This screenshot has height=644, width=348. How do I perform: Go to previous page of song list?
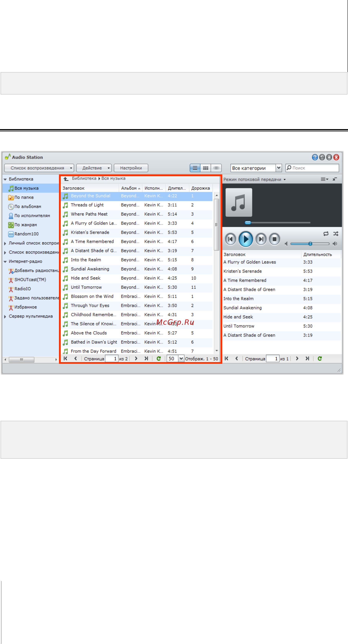click(x=76, y=358)
